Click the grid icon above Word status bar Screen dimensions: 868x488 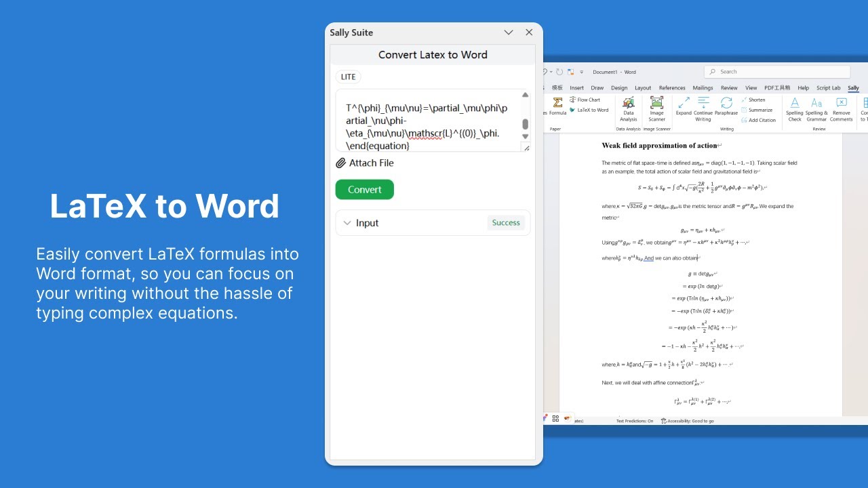pyautogui.click(x=555, y=418)
